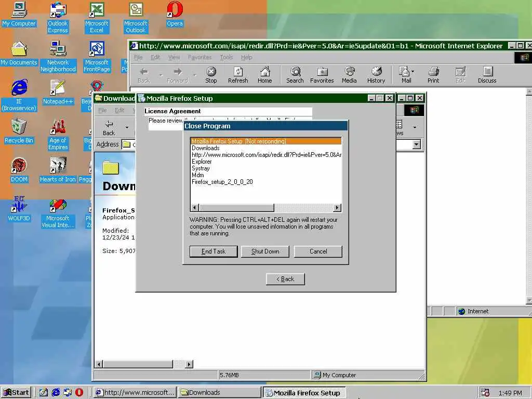Launch Opera browser desktop icon
This screenshot has width=532, height=399.
(x=175, y=15)
